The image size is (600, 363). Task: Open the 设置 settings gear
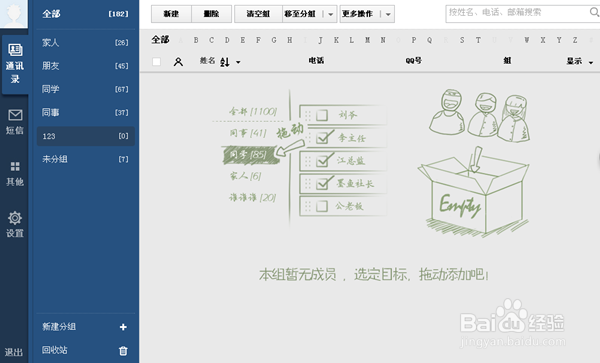click(15, 225)
